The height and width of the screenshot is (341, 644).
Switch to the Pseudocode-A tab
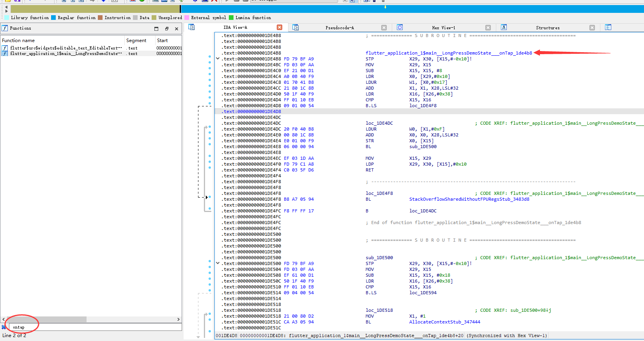pyautogui.click(x=340, y=28)
